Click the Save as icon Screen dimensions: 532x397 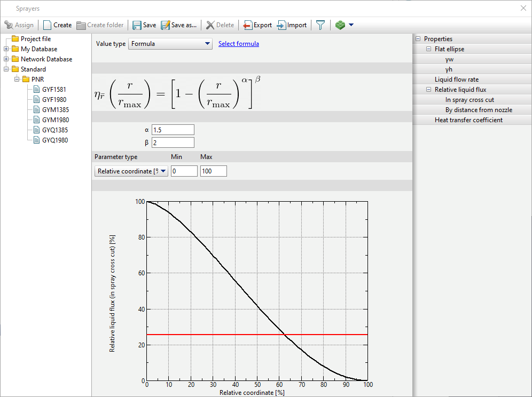pos(165,25)
